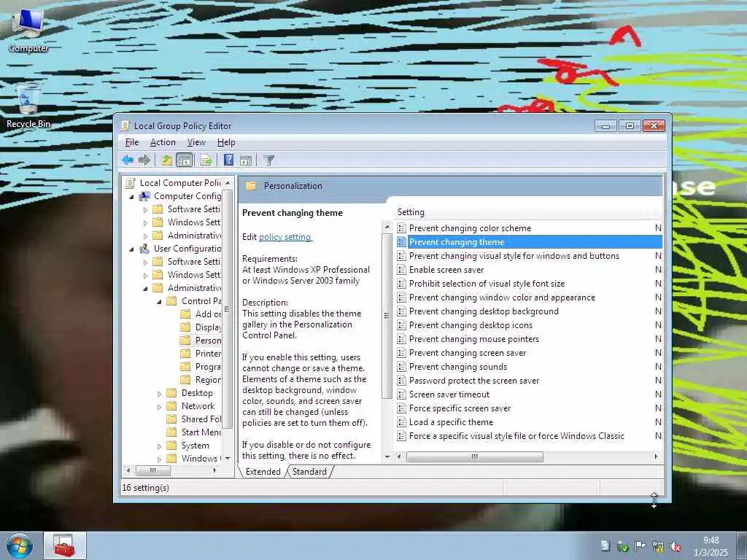Viewport: 747px width, 560px height.
Task: Open the View menu
Action: pyautogui.click(x=196, y=142)
